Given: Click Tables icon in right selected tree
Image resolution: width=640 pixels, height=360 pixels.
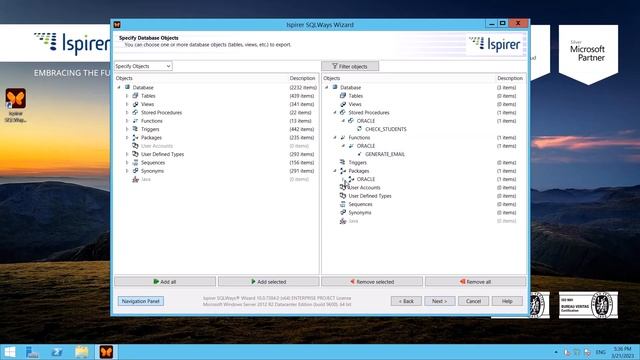Looking at the screenshot, I should pyautogui.click(x=343, y=96).
